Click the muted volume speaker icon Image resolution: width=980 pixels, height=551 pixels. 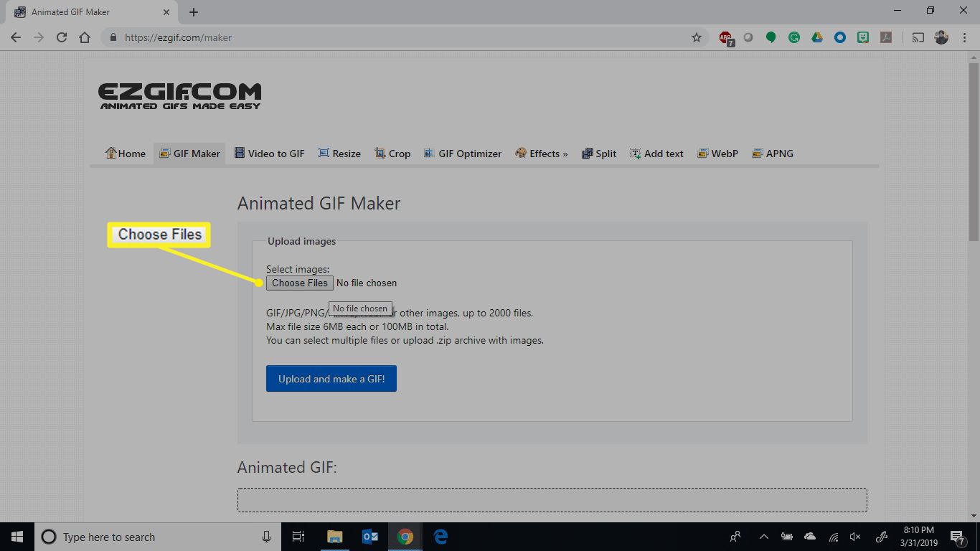tap(855, 537)
